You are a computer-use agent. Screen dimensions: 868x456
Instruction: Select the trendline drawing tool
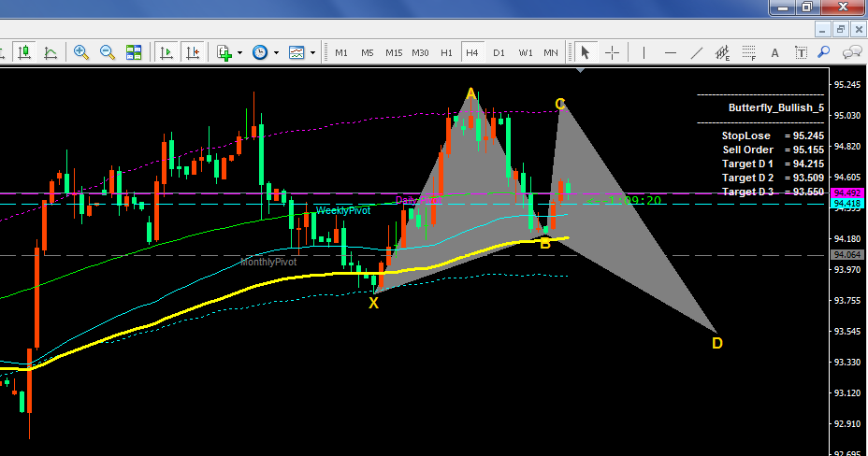click(697, 52)
